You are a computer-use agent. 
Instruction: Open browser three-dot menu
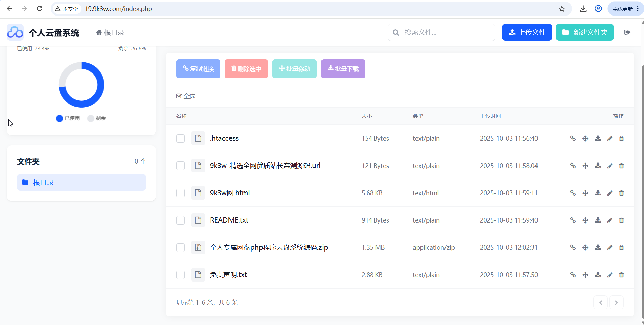(x=638, y=9)
